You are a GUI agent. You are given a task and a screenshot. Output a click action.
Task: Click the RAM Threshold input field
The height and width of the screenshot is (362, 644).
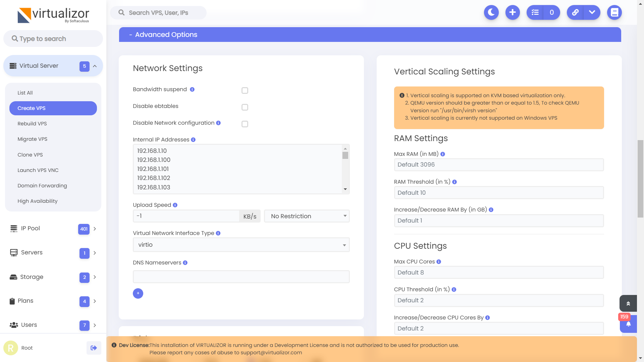(x=499, y=193)
